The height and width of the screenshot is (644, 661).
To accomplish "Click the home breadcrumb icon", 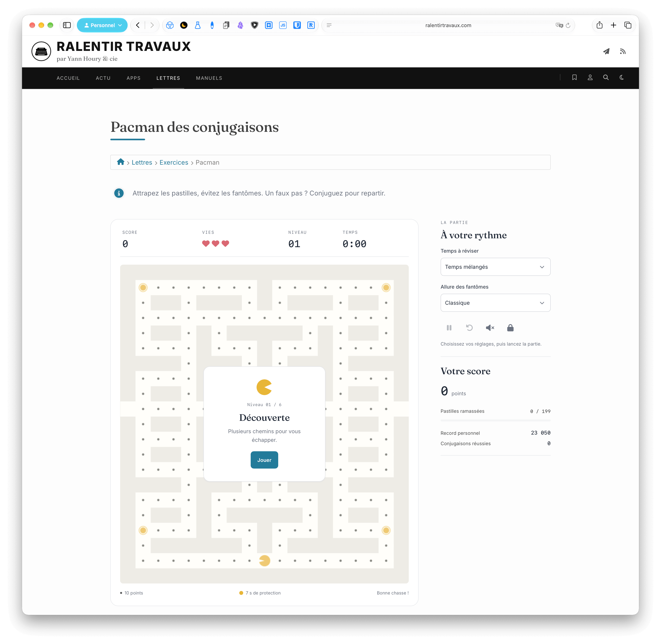I will [x=121, y=162].
